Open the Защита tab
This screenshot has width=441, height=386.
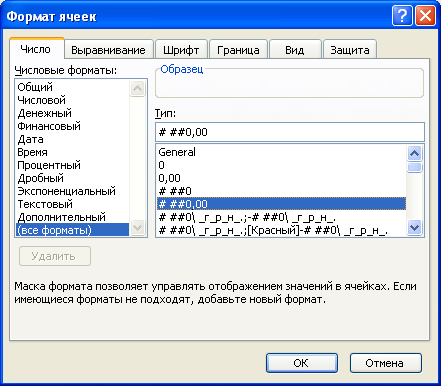point(350,50)
